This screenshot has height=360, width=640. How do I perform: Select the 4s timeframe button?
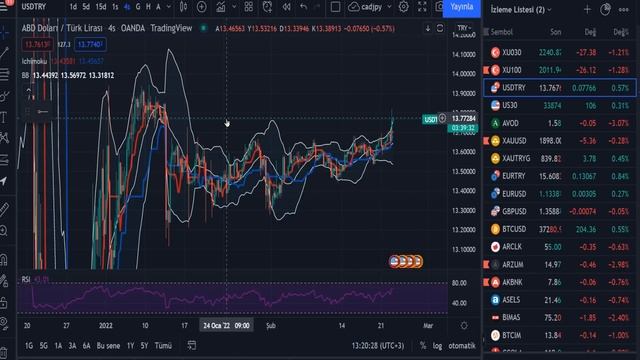127,7
